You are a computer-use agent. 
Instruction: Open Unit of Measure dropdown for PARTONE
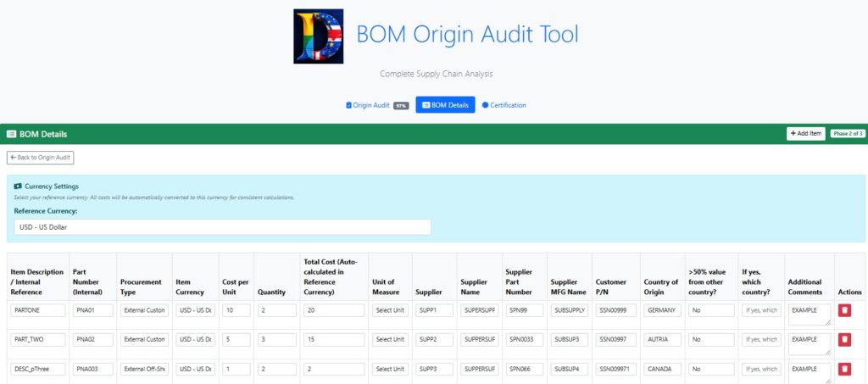(x=389, y=311)
